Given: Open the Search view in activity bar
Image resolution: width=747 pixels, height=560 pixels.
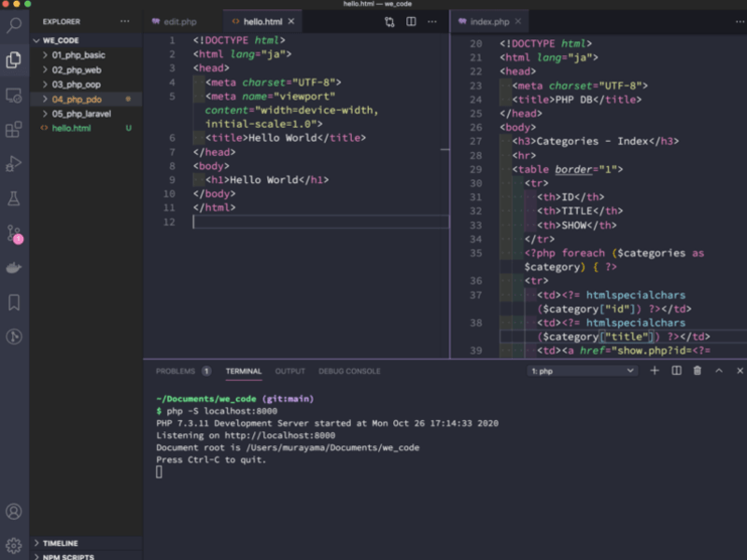Looking at the screenshot, I should pyautogui.click(x=14, y=24).
